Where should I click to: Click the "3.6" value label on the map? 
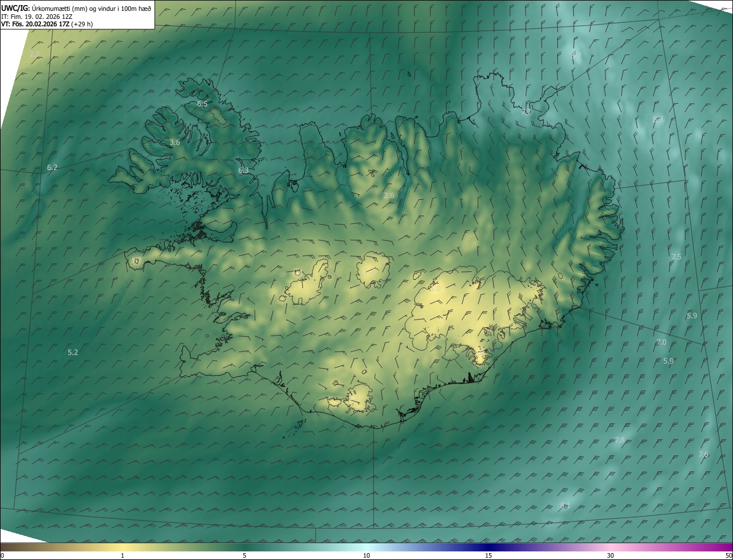click(175, 143)
